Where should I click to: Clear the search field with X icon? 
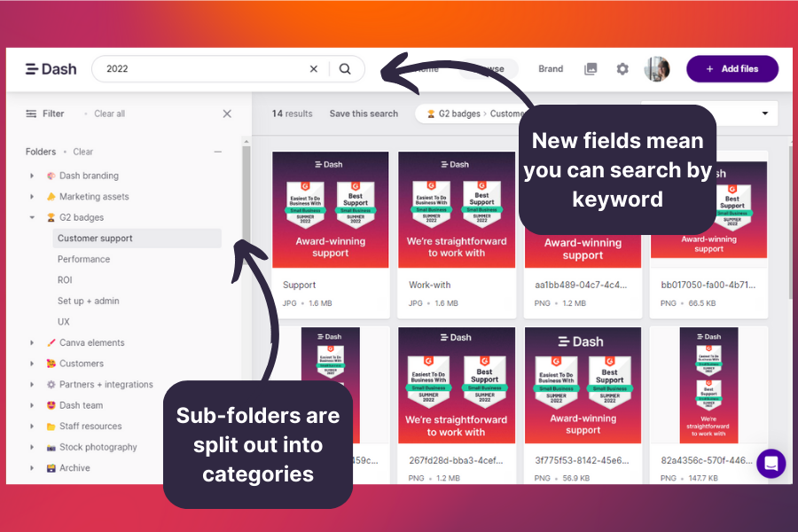point(314,69)
